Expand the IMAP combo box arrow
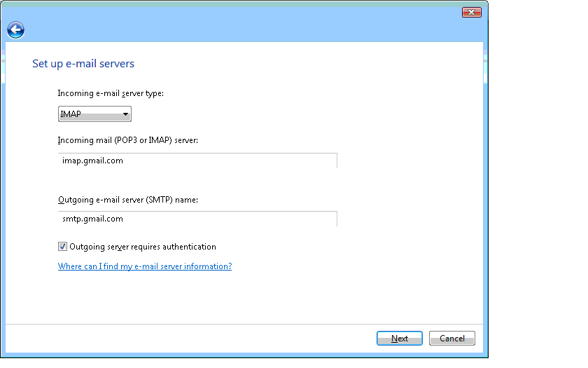 coord(125,114)
